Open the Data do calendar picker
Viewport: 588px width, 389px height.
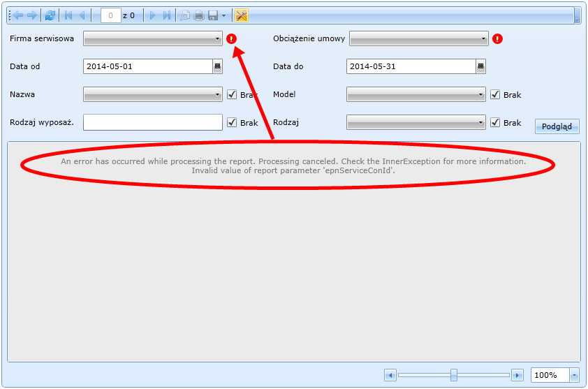click(480, 66)
